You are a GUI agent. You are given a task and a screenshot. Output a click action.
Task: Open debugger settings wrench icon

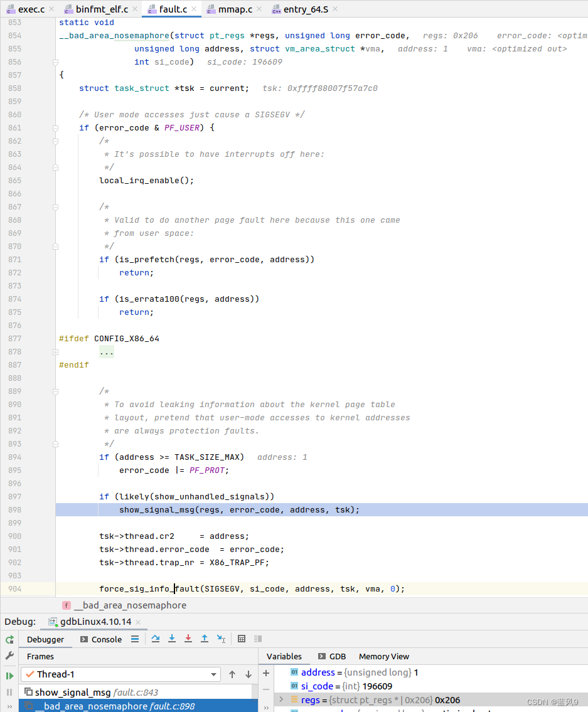[x=9, y=656]
